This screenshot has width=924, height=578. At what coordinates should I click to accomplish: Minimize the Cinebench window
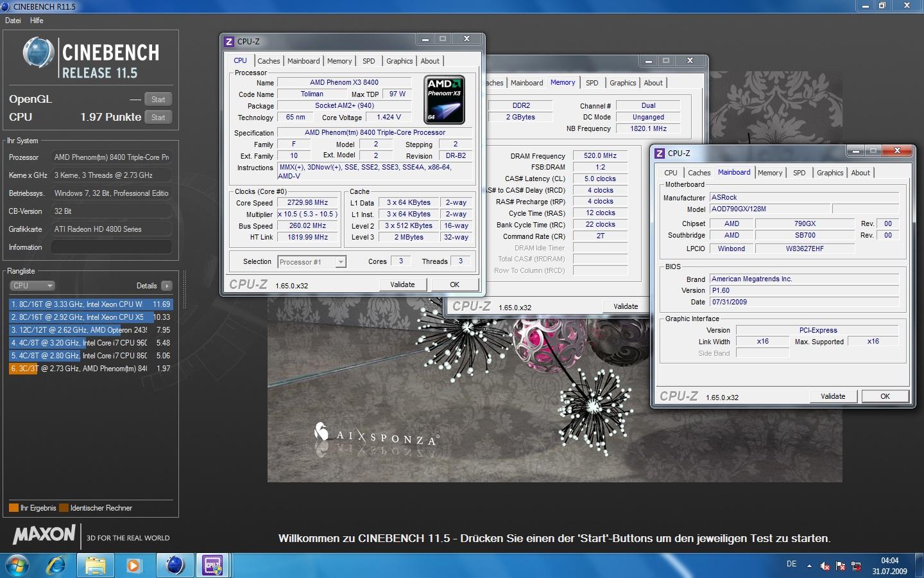click(x=865, y=6)
